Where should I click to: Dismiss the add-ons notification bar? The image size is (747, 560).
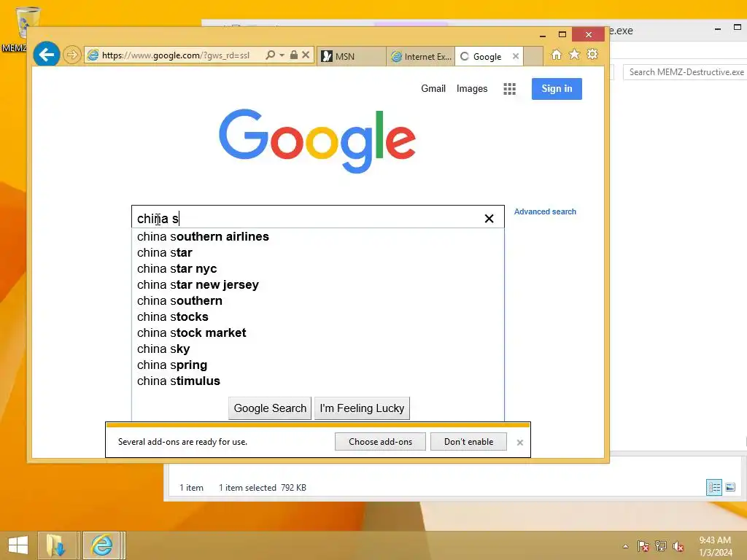pos(519,443)
